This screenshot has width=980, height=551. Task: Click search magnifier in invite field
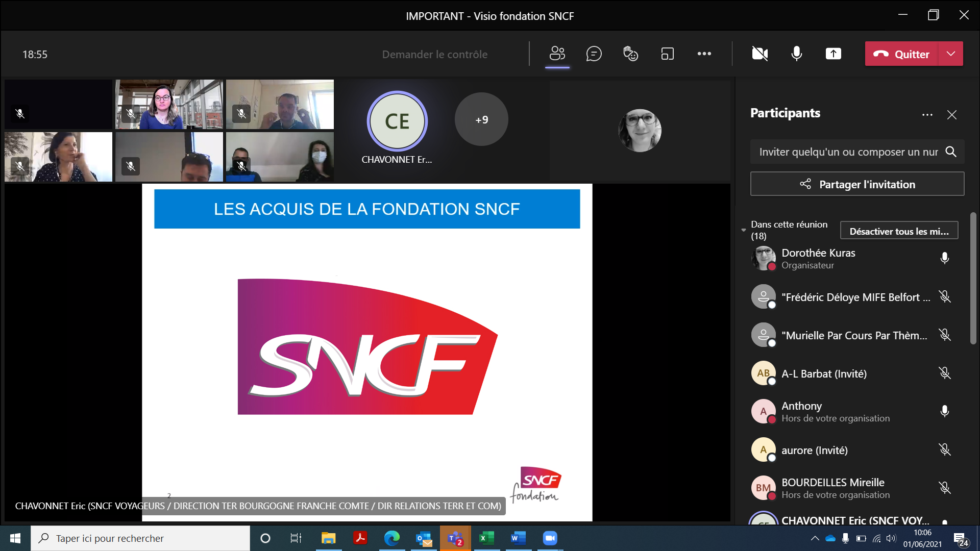950,152
